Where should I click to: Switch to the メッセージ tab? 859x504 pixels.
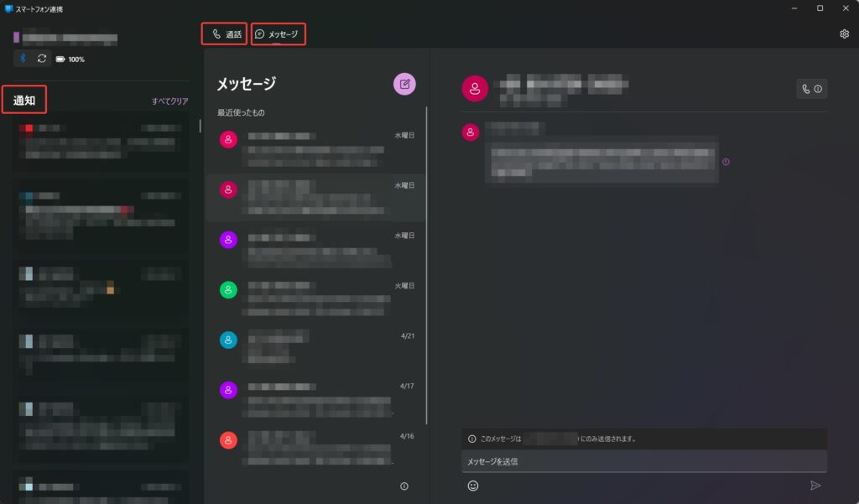point(278,34)
